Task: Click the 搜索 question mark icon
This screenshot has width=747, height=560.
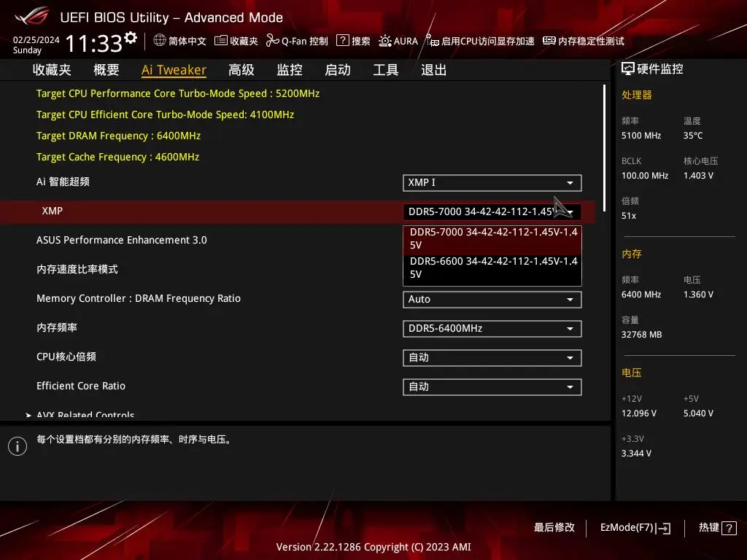Action: (x=342, y=41)
